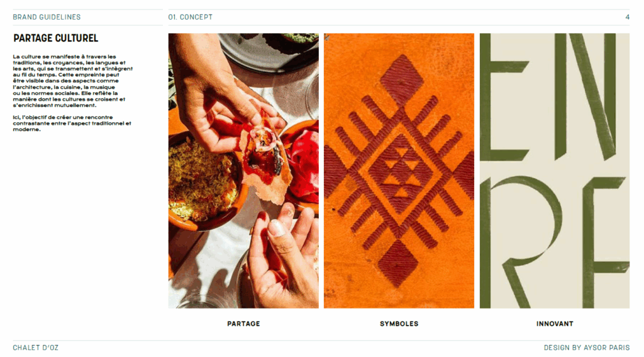Click the paragraph starting 'La culture se manifeste'
The width and height of the screenshot is (644, 357).
click(x=73, y=81)
